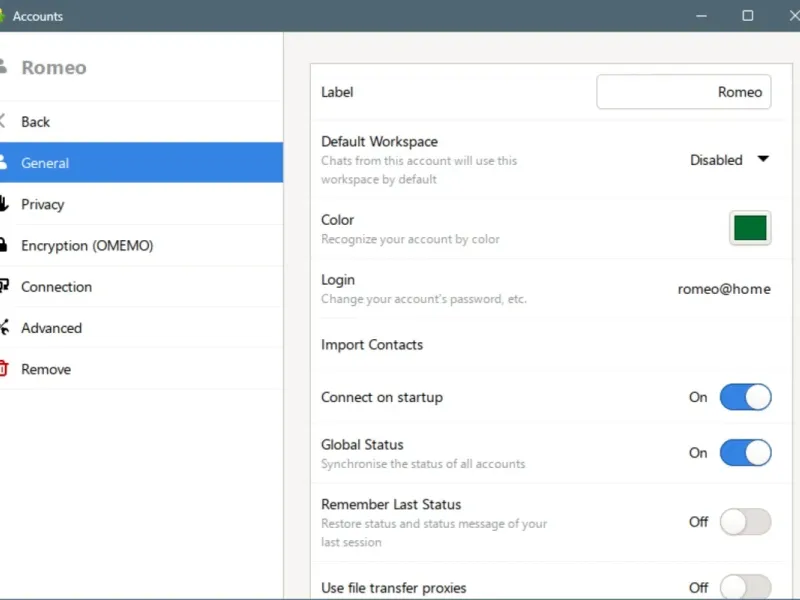Screen dimensions: 800x600
Task: Click the Gajim app icon in title bar
Action: [3, 16]
